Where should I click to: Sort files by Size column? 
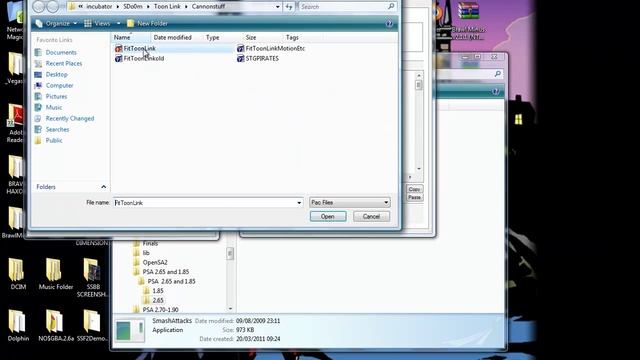(x=251, y=38)
